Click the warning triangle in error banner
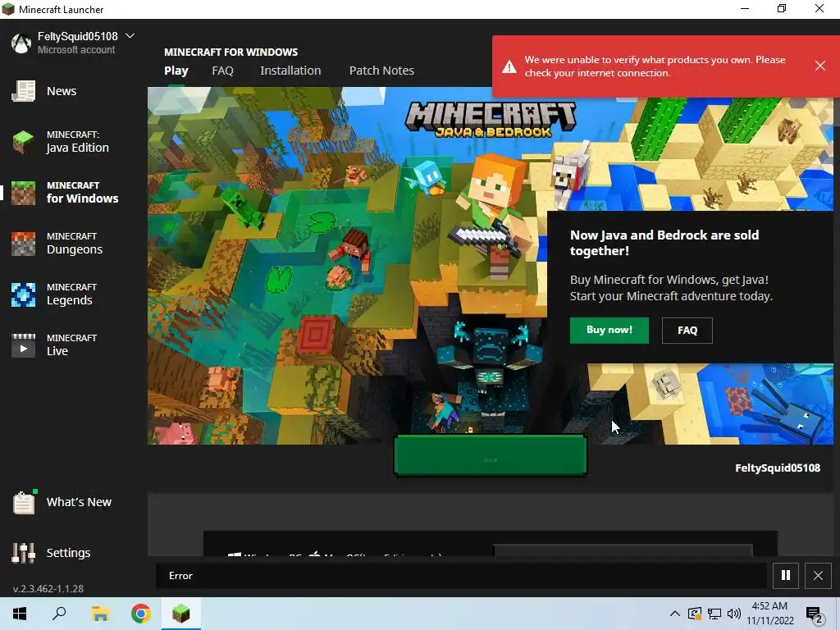The height and width of the screenshot is (630, 840). coord(509,66)
